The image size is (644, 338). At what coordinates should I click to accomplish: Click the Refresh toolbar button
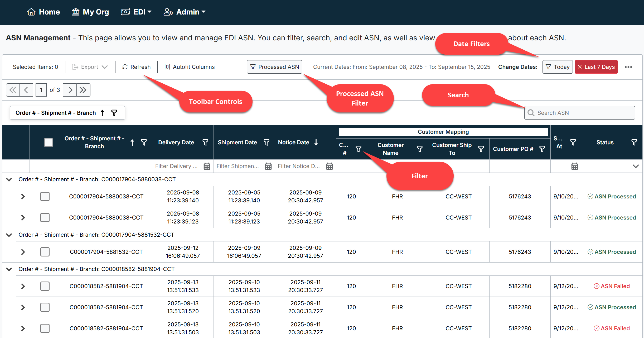tap(136, 67)
